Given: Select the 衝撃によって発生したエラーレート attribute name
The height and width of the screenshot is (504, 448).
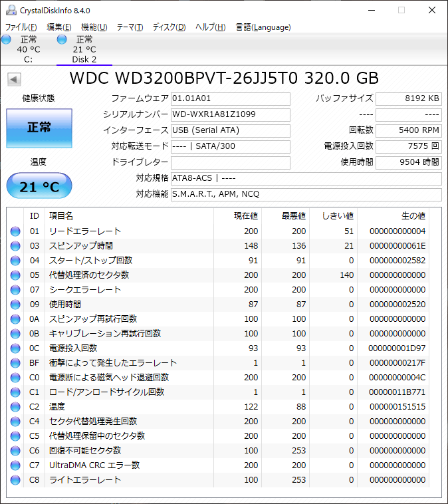Looking at the screenshot, I should tap(113, 363).
